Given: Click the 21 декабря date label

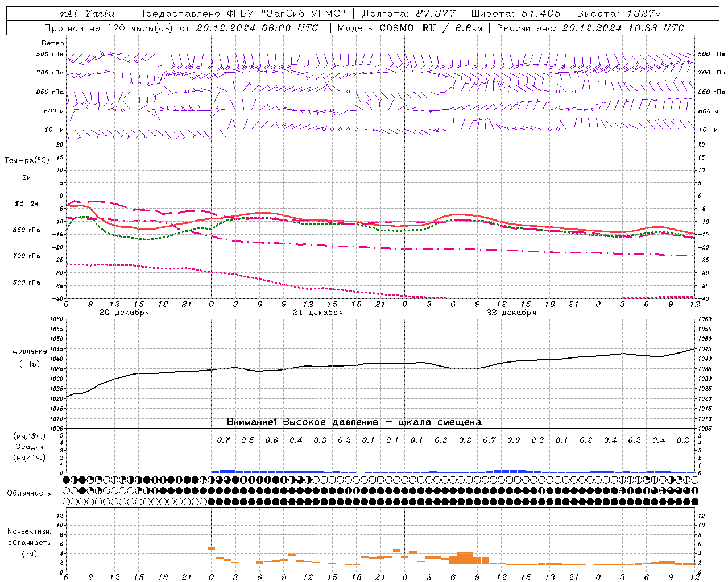Looking at the screenshot, I should (318, 313).
